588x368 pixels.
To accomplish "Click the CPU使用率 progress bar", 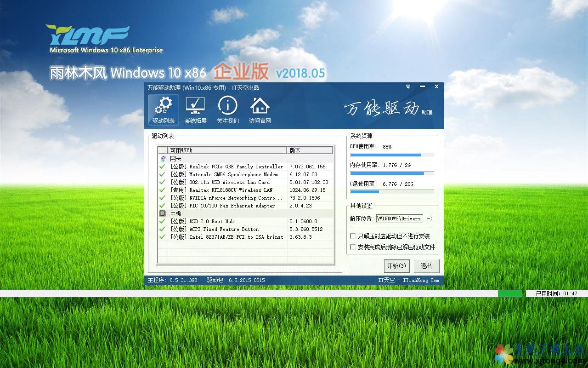I will [392, 155].
